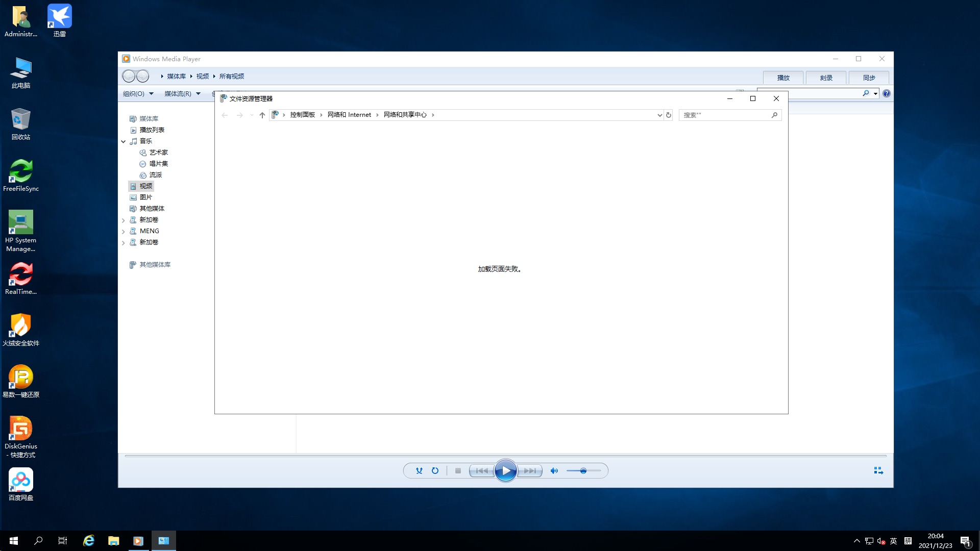
Task: Switch to the 同步 tab
Action: 869,78
